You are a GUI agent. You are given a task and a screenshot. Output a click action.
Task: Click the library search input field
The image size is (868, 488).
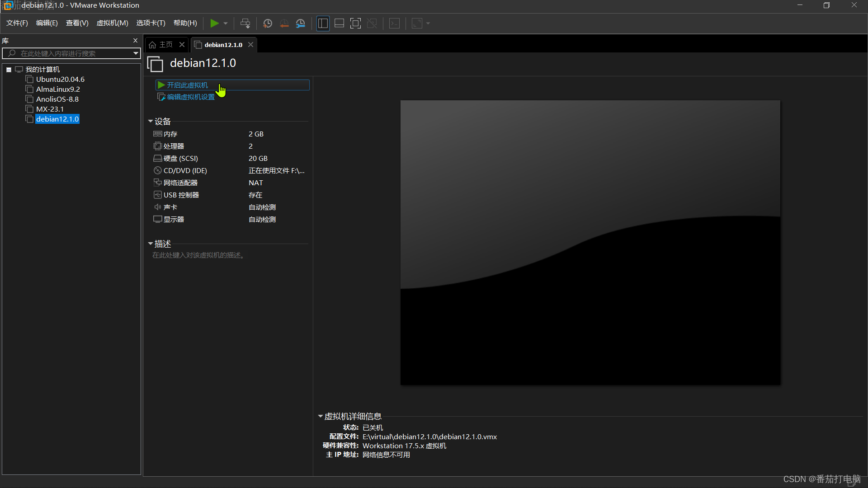[x=68, y=53]
